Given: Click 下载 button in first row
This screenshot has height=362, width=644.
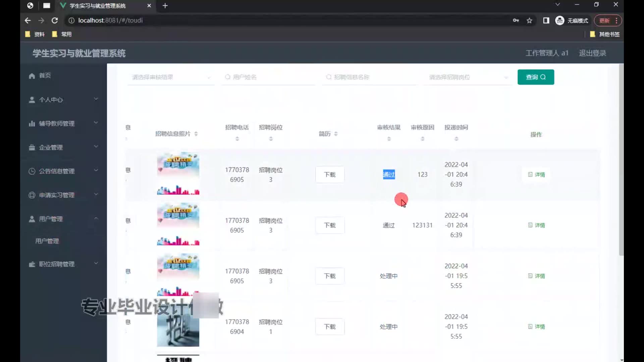Looking at the screenshot, I should tap(329, 175).
